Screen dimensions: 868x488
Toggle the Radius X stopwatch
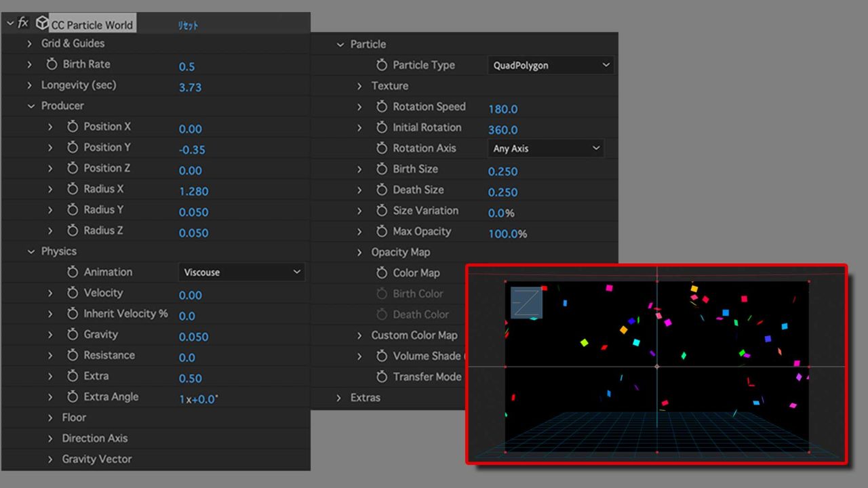pyautogui.click(x=73, y=189)
